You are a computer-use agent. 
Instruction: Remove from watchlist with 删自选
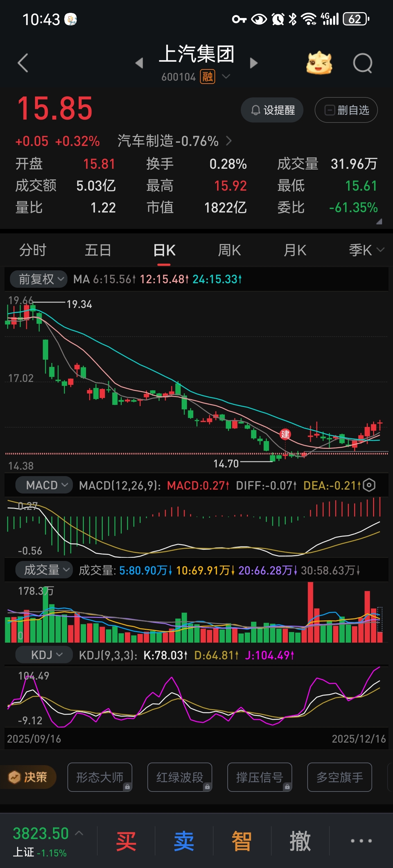click(x=346, y=110)
